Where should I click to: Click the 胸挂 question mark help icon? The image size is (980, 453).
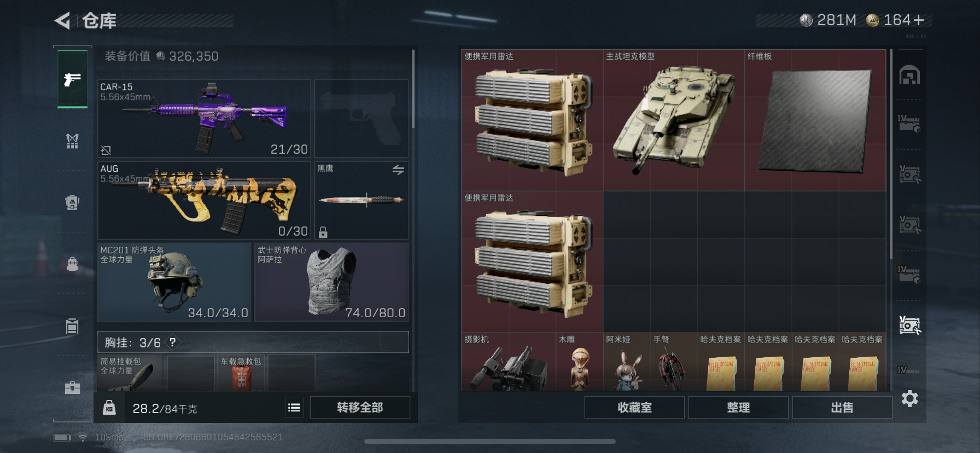pos(173,342)
